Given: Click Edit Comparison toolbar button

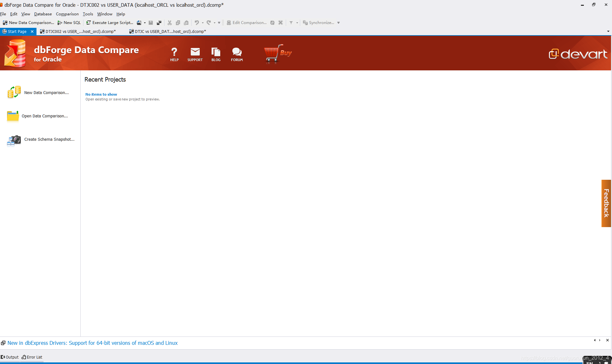Looking at the screenshot, I should click(x=246, y=23).
